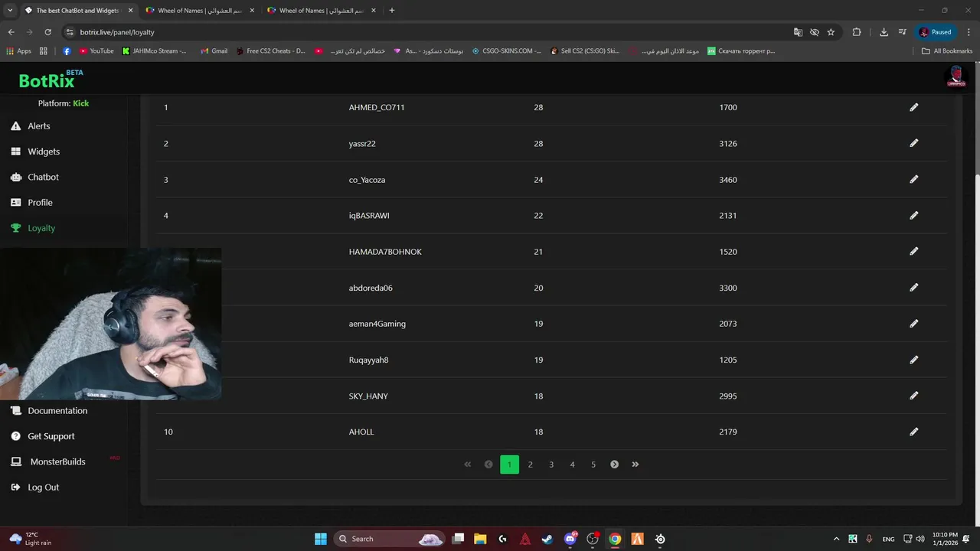The width and height of the screenshot is (980, 551).
Task: Go to pagination page 4
Action: click(572, 465)
